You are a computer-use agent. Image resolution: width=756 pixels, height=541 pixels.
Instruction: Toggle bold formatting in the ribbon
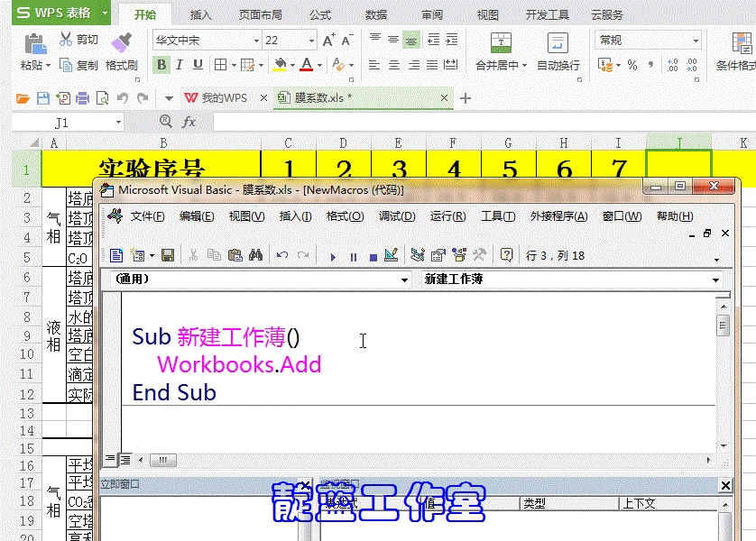161,64
